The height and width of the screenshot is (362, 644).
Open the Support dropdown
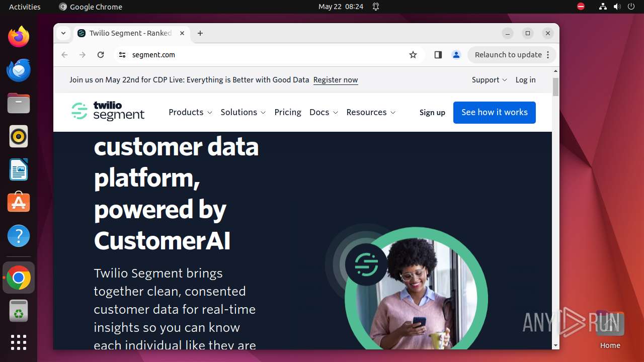(x=489, y=80)
